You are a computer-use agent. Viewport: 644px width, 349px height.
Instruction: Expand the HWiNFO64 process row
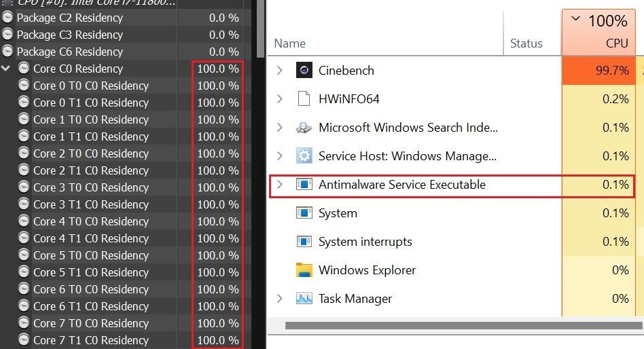tap(280, 99)
